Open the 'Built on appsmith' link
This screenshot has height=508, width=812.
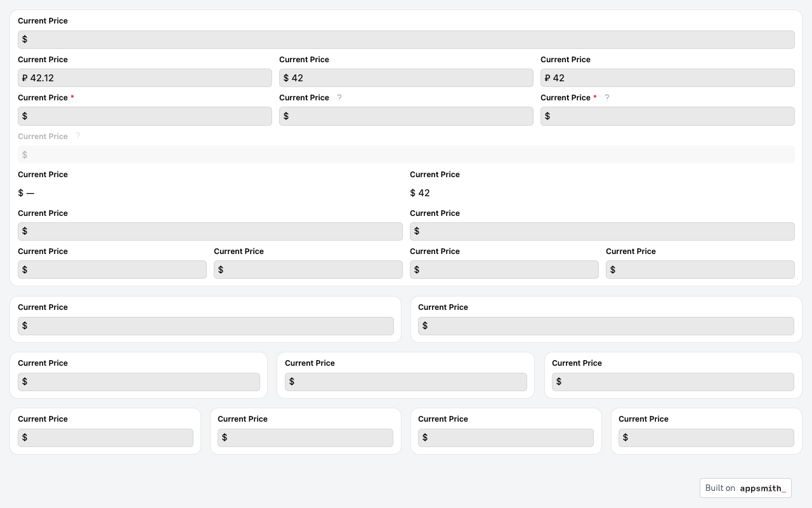[x=745, y=488]
